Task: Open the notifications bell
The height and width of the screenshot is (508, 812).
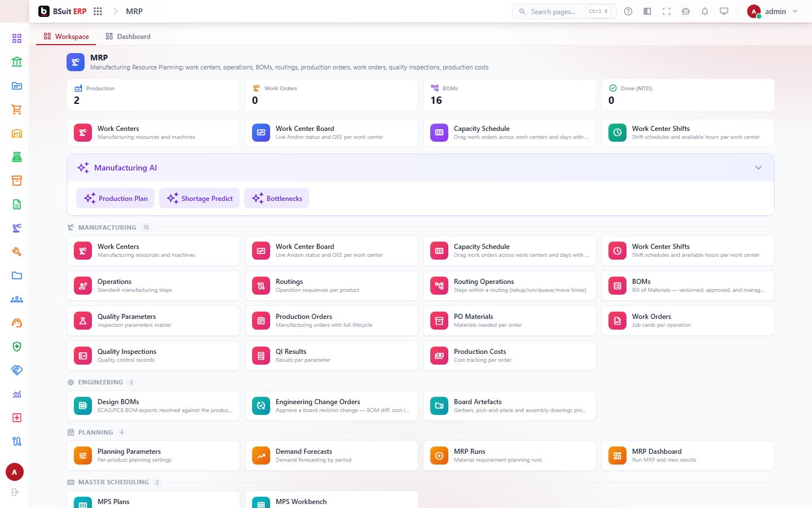Action: click(x=705, y=11)
